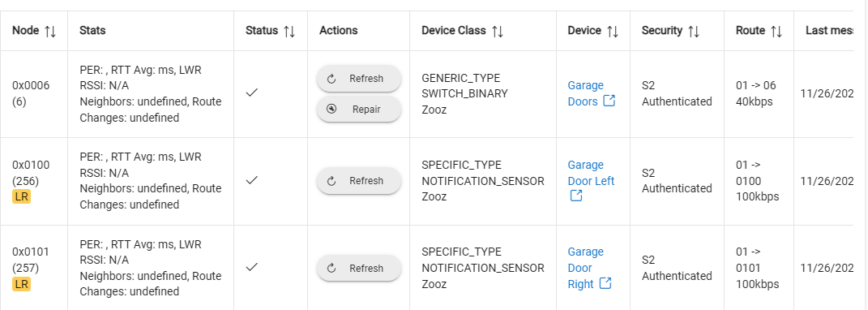Image resolution: width=868 pixels, height=310 pixels.
Task: Click the Device Class sort arrows
Action: 497,31
